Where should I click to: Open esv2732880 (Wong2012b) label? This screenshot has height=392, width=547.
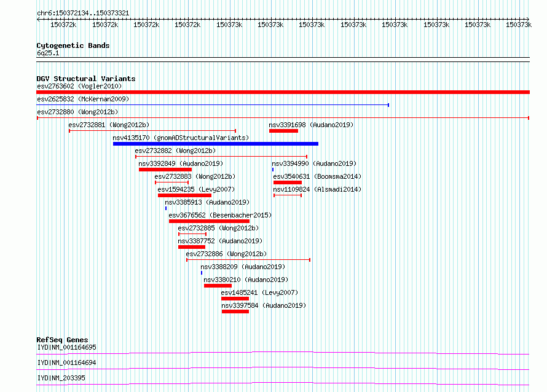pos(77,112)
